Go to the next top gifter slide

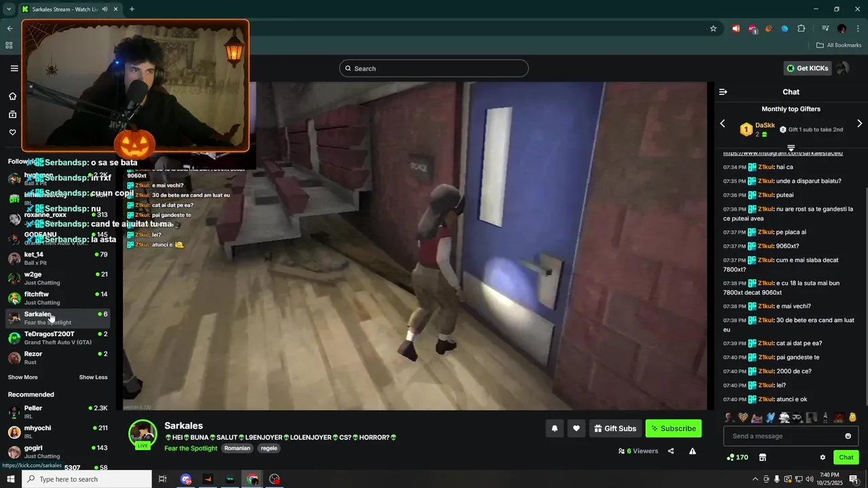859,123
